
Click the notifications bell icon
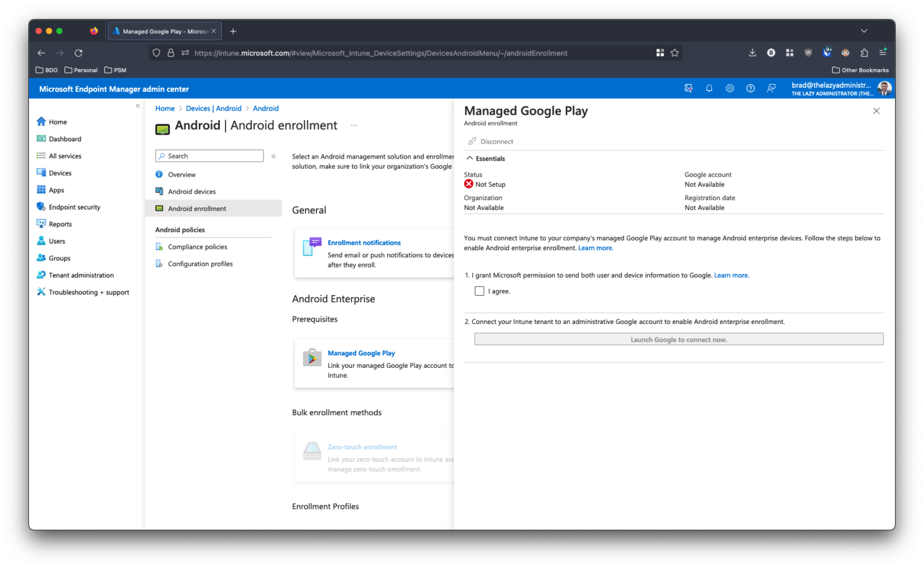(x=709, y=88)
